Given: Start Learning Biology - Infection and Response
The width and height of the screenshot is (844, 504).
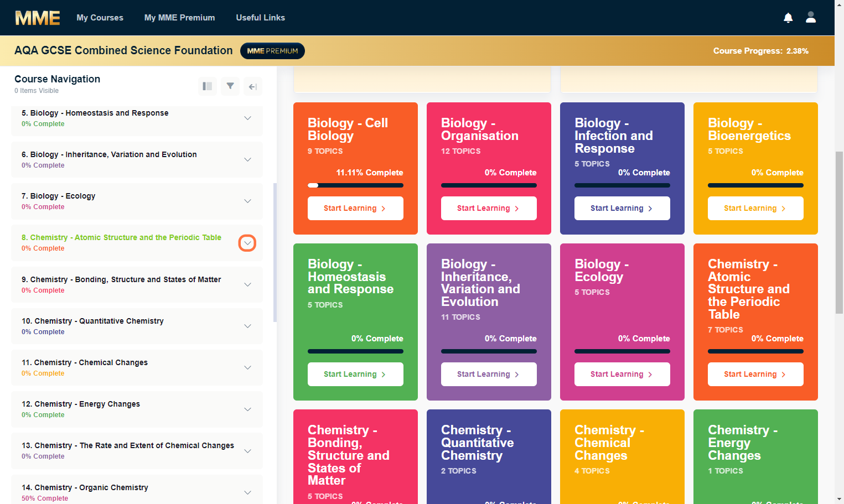Looking at the screenshot, I should 622,209.
